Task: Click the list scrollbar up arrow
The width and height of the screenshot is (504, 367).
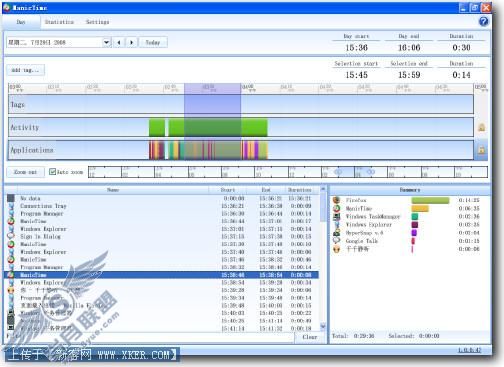Action: pos(323,189)
